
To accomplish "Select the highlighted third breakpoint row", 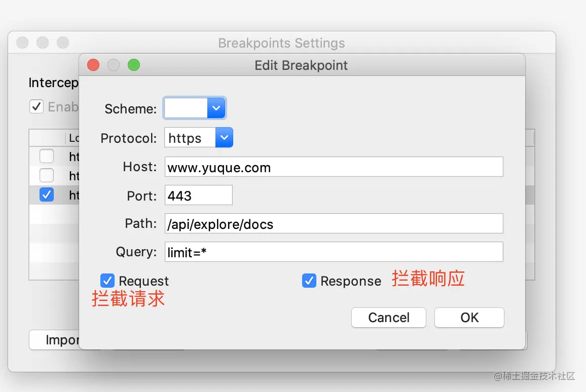I will (55, 195).
